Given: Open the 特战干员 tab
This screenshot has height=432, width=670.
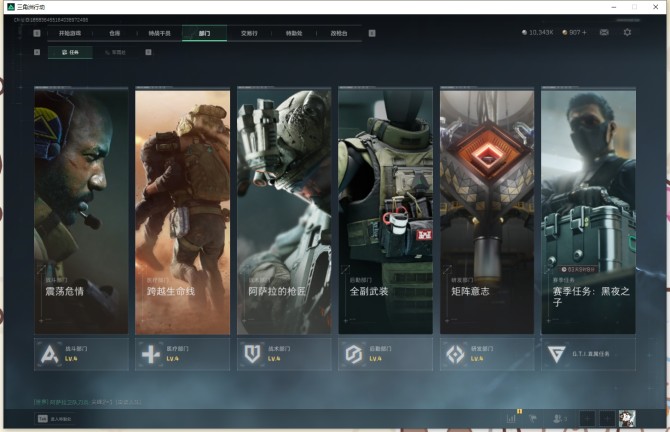Looking at the screenshot, I should tap(159, 33).
